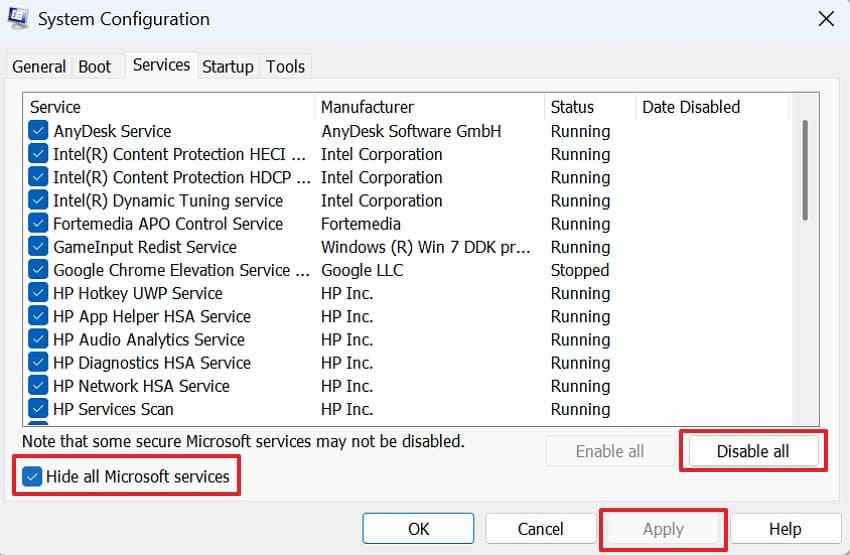850x555 pixels.
Task: Click the Apply button
Action: coord(664,528)
